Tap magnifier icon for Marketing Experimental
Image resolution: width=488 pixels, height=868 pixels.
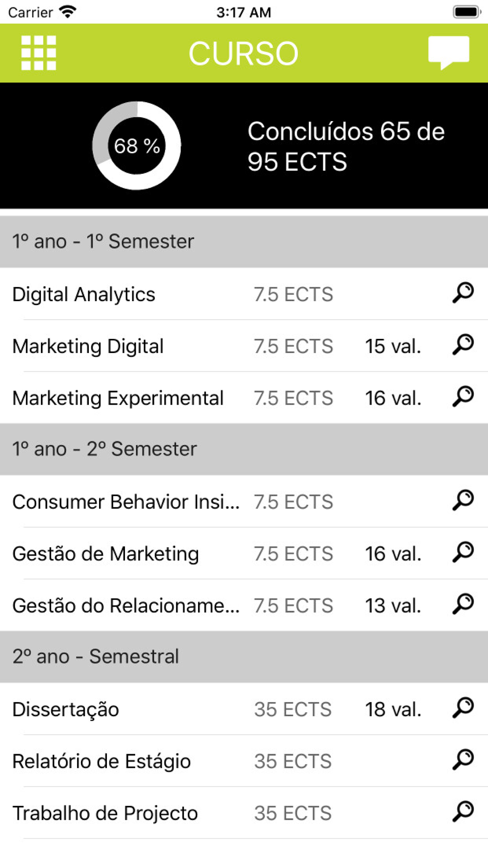click(x=463, y=397)
